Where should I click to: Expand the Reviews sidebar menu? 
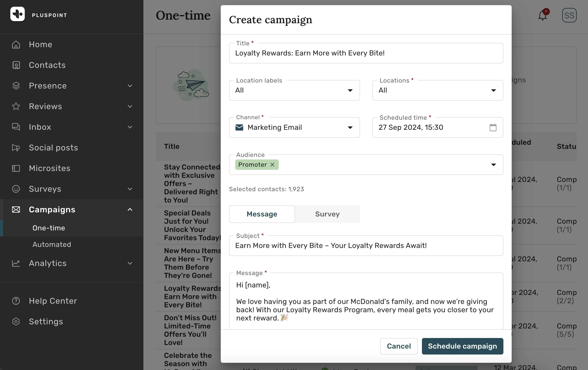130,106
